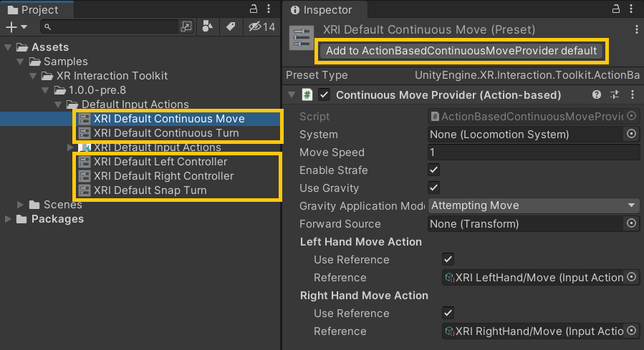The image size is (644, 350).
Task: Disable the Continuous Move Provider component checkbox
Action: coord(325,95)
